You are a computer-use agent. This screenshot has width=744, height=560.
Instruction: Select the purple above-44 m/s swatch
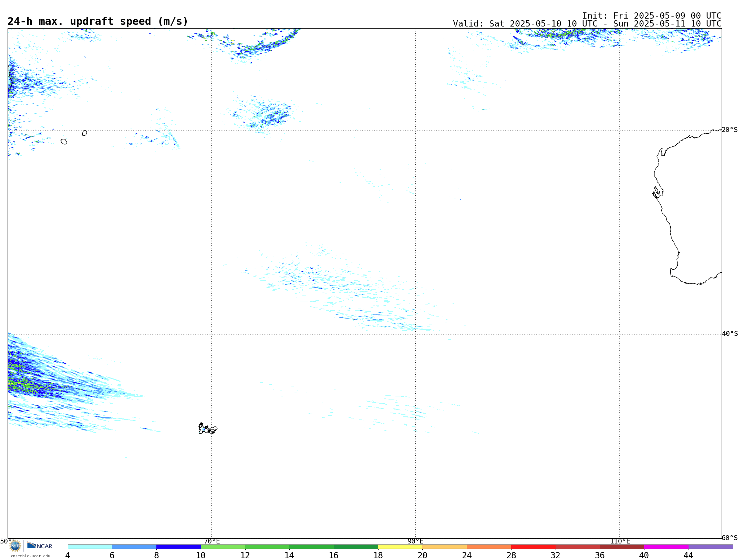point(711,547)
